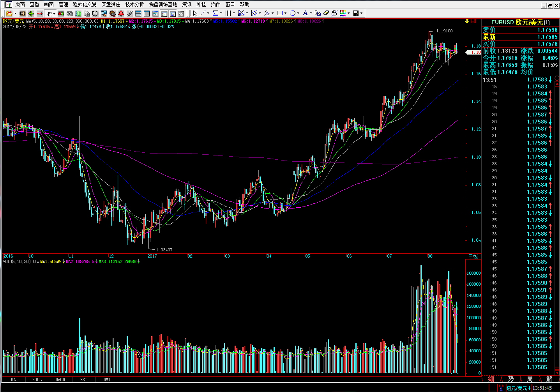The height and width of the screenshot is (392, 560).
Task: Open the 程式化交易 menu
Action: (85, 4)
